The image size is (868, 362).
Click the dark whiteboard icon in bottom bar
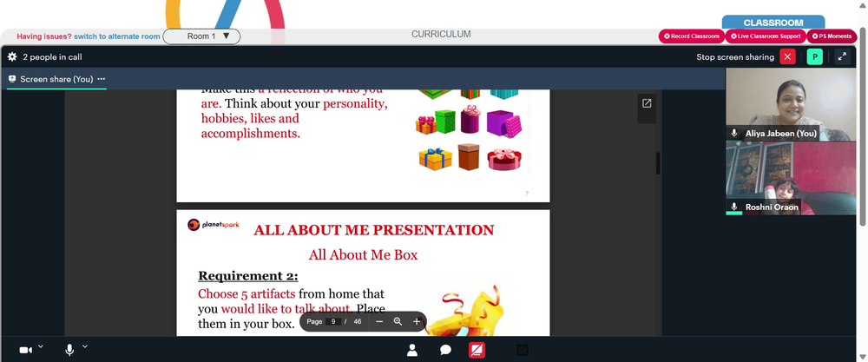pos(522,350)
